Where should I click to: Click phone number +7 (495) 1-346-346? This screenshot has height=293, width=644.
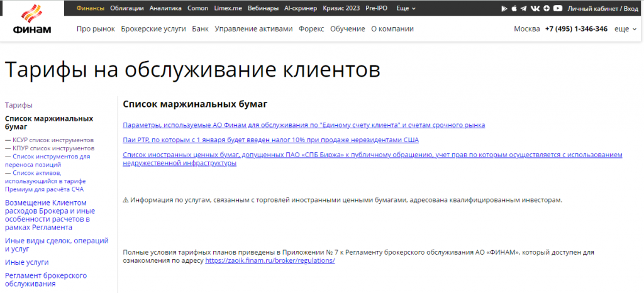(576, 29)
